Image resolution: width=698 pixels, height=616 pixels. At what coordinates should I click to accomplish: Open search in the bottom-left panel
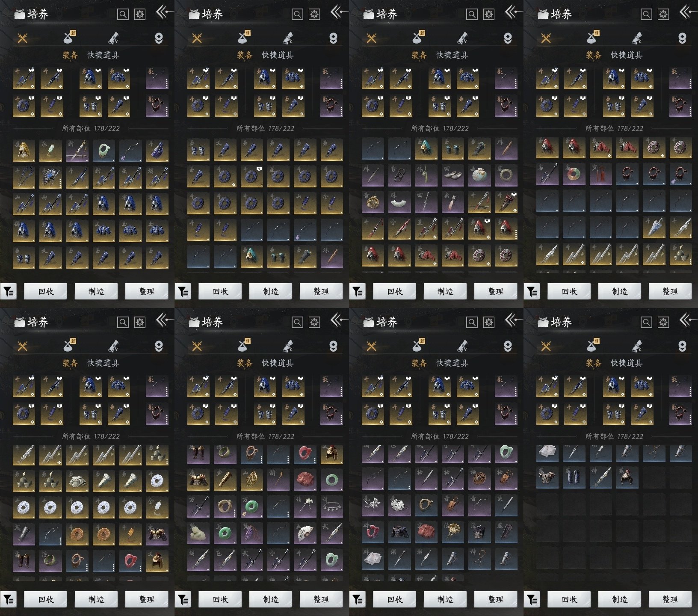123,323
